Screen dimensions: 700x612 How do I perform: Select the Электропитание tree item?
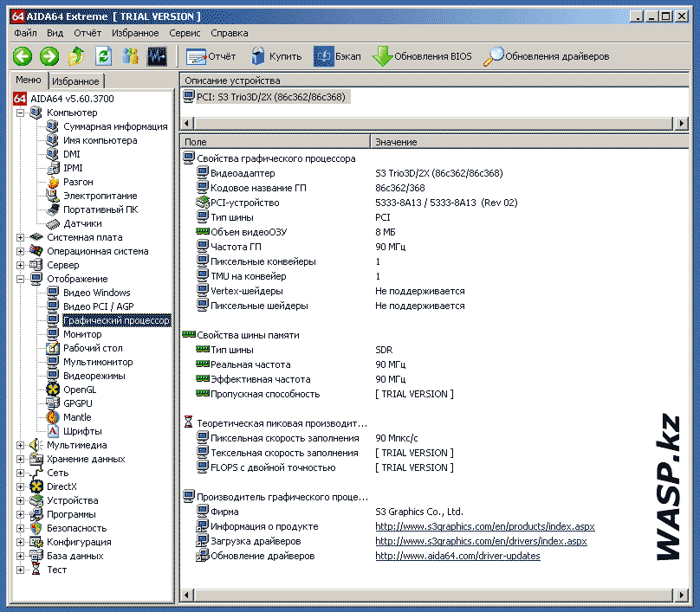[100, 196]
